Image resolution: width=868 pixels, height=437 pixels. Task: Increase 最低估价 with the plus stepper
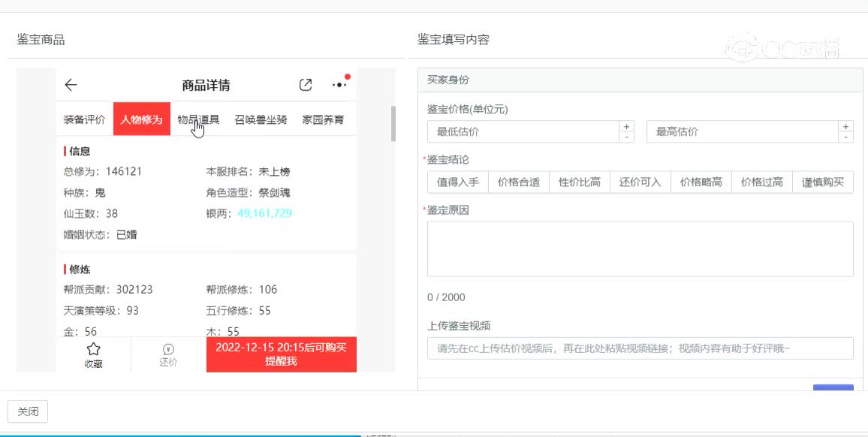click(x=627, y=127)
